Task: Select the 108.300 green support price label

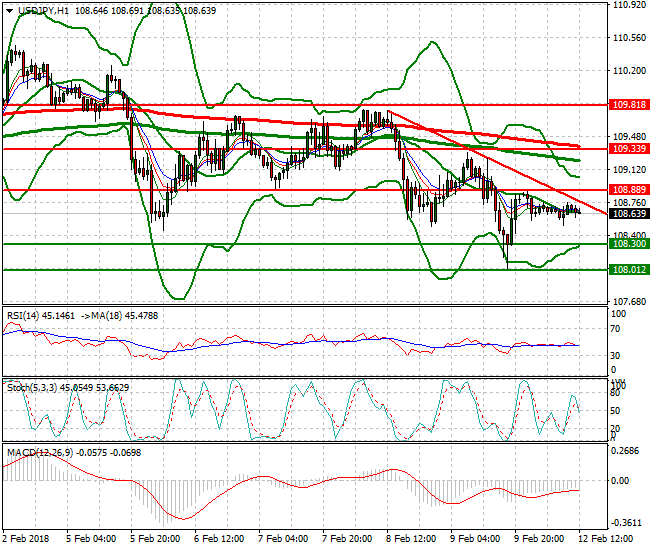Action: click(629, 244)
